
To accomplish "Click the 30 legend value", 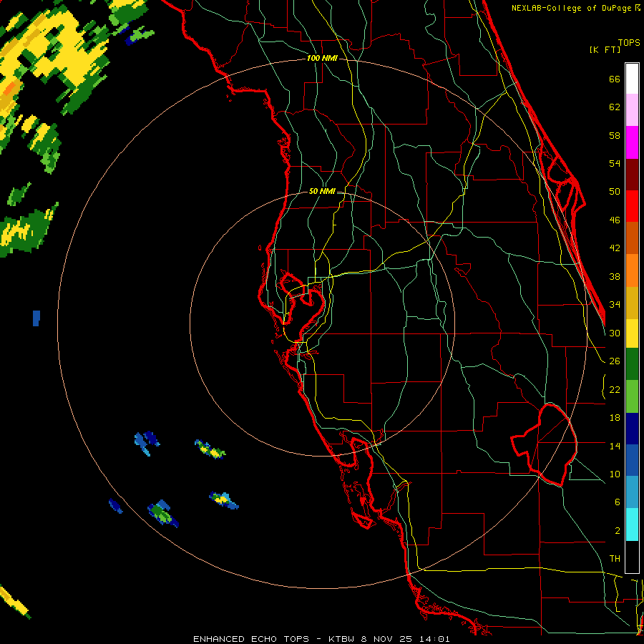I will coord(615,333).
